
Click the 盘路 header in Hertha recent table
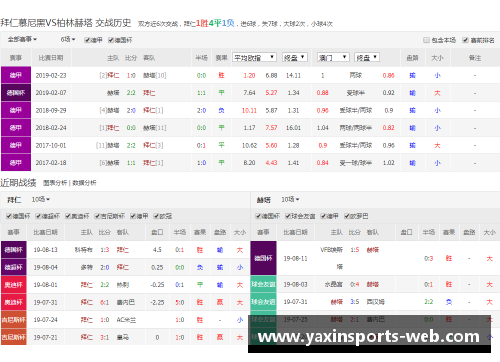[469, 232]
